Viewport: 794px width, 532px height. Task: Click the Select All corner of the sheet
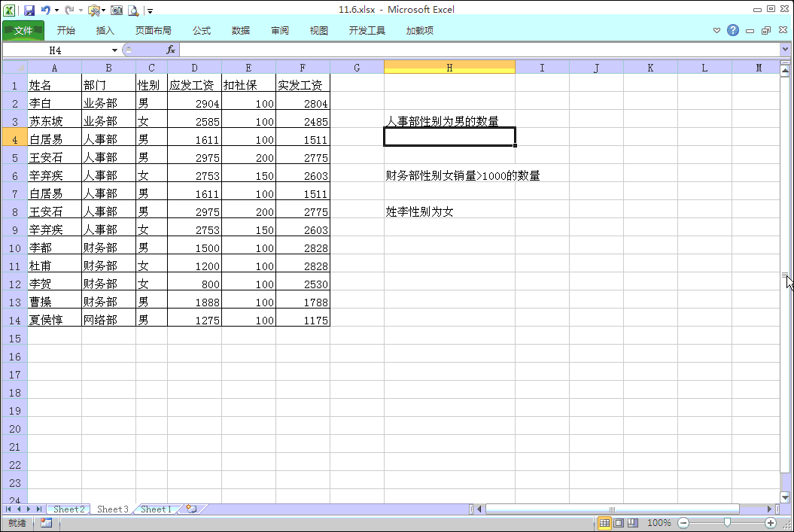pyautogui.click(x=15, y=67)
